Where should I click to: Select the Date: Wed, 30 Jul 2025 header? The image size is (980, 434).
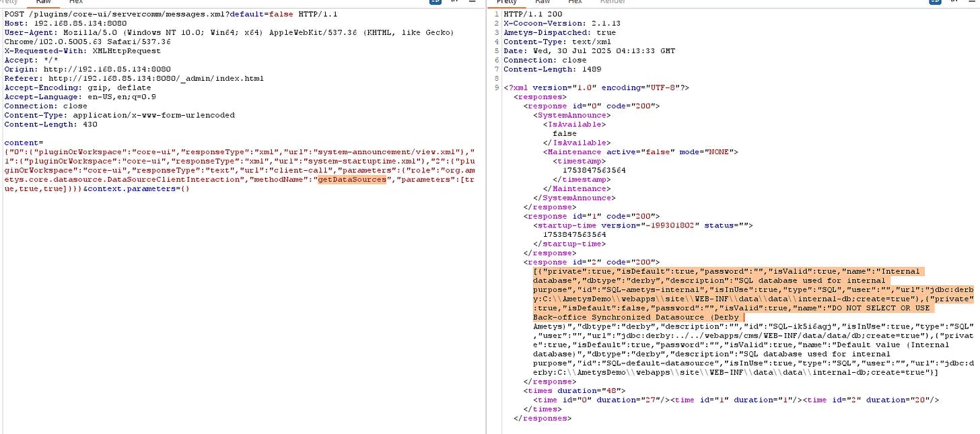click(589, 51)
